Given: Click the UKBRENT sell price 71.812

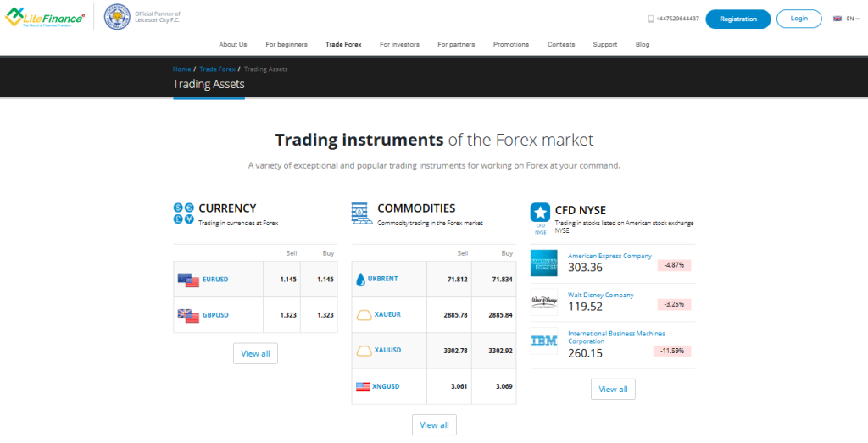Looking at the screenshot, I should (457, 280).
